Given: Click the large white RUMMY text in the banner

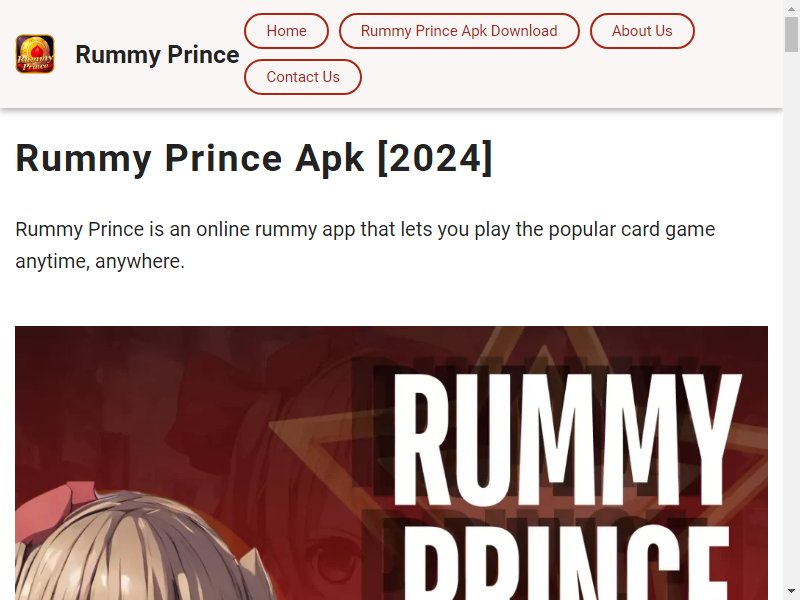Looking at the screenshot, I should tap(567, 440).
